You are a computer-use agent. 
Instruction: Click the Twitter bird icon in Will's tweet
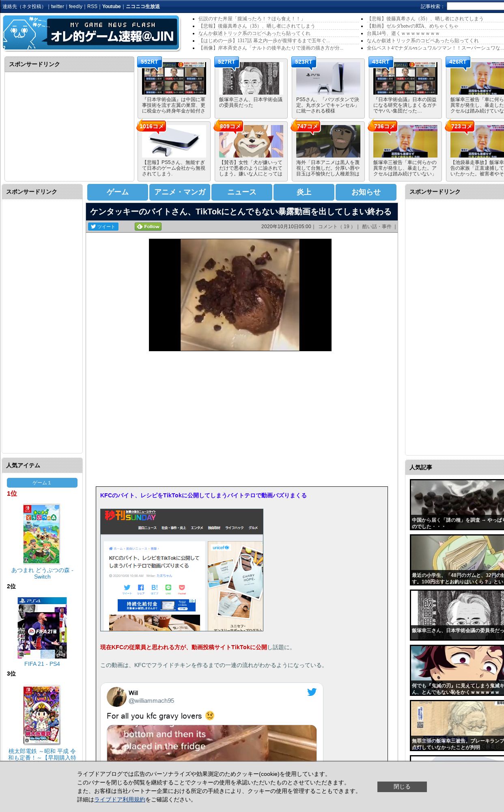coord(312,692)
